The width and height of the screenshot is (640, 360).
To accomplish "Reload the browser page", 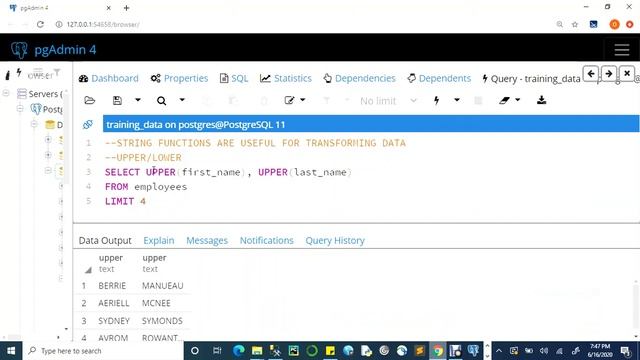I will 40,24.
